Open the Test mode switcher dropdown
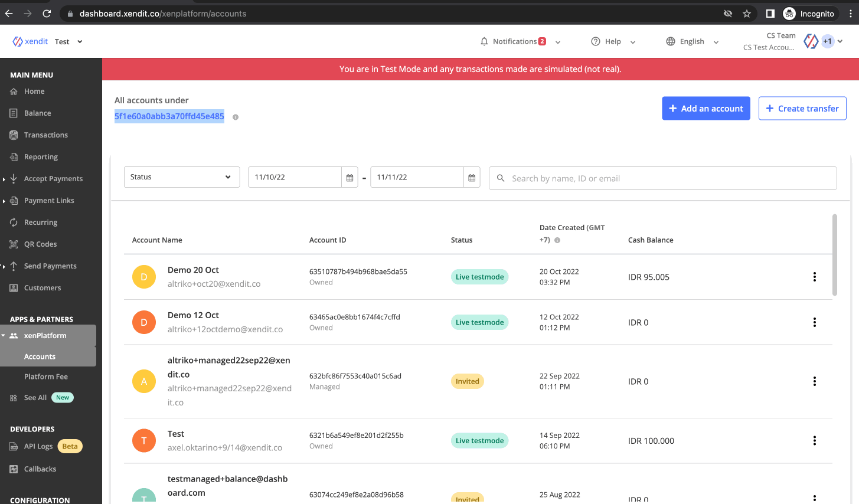This screenshot has height=504, width=859. [68, 41]
